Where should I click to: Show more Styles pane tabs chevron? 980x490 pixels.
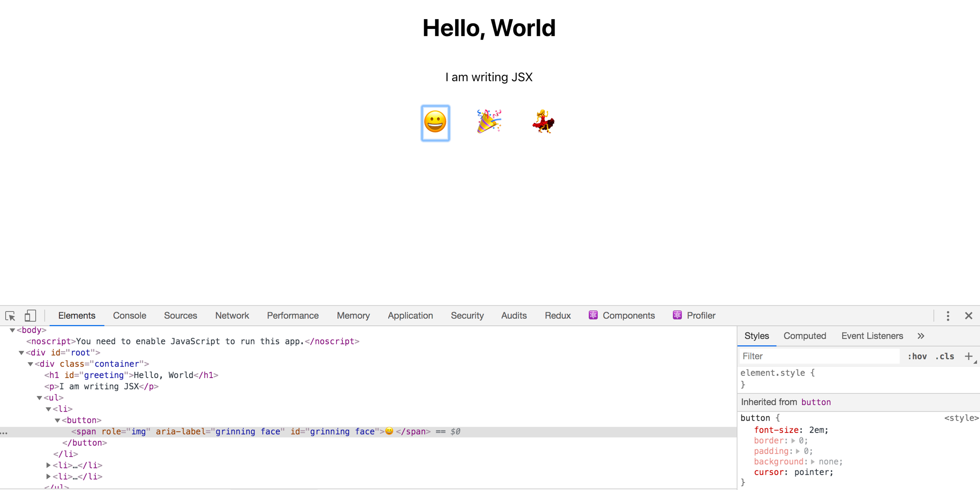tap(921, 336)
